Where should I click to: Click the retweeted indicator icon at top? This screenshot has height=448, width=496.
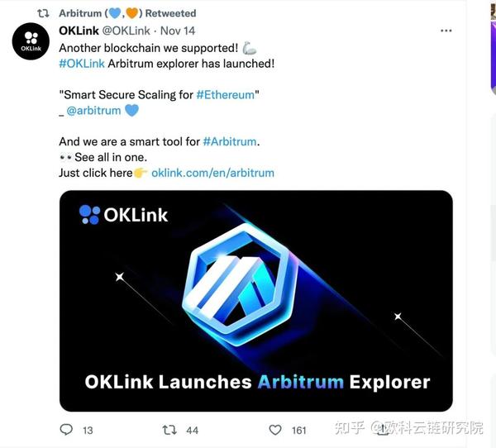pos(44,13)
